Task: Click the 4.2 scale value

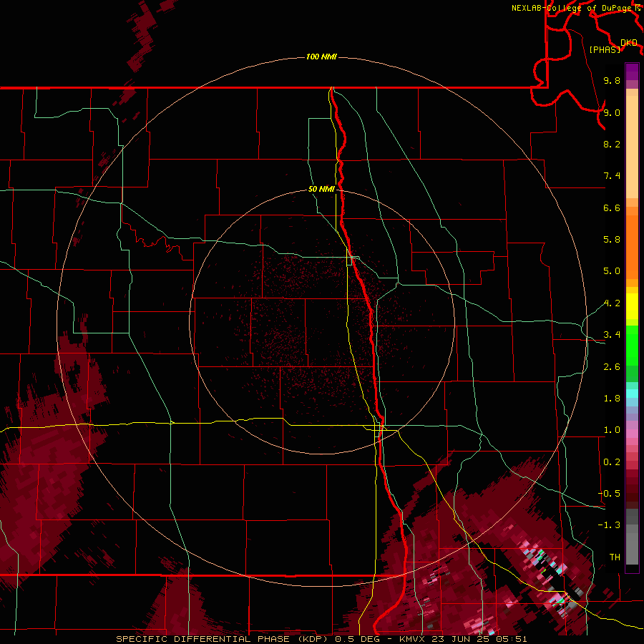Action: (x=612, y=303)
